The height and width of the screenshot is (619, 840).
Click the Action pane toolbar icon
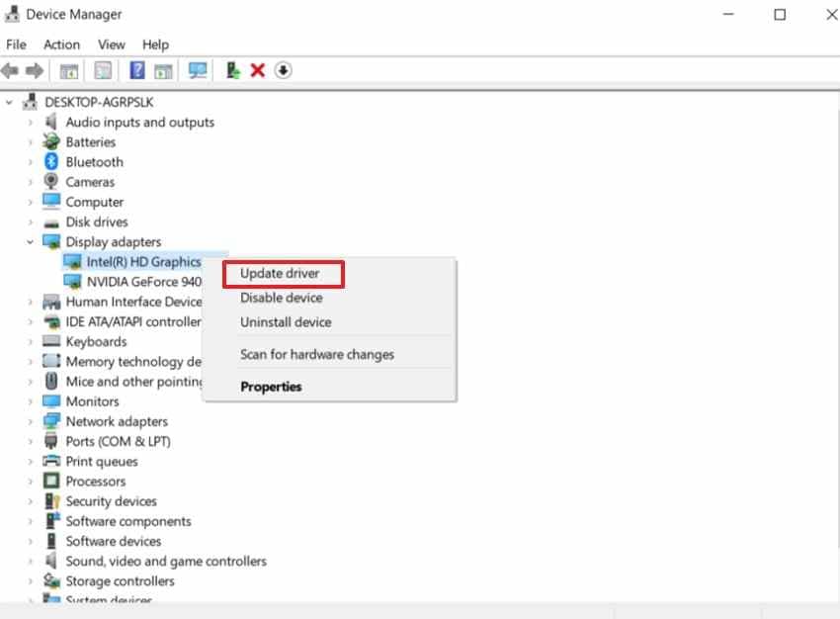pyautogui.click(x=163, y=71)
